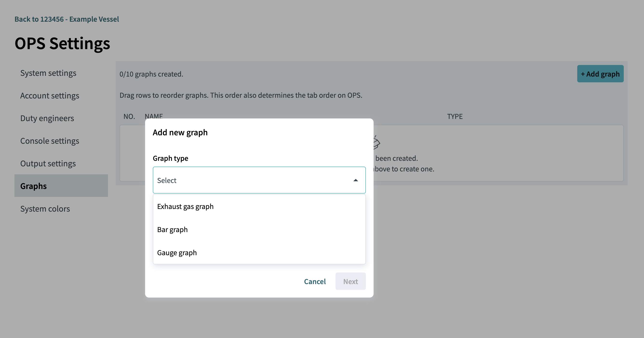Click the TYPE column header

[455, 116]
